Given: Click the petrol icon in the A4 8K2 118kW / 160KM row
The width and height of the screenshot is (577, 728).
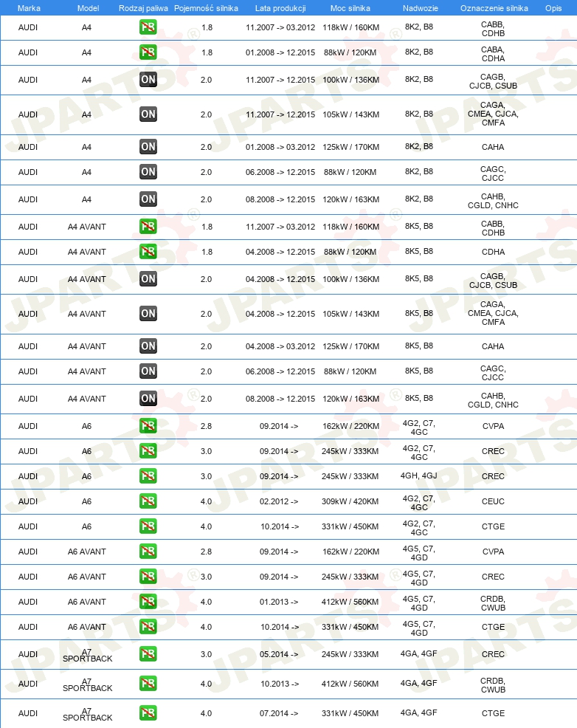Looking at the screenshot, I should (x=148, y=27).
